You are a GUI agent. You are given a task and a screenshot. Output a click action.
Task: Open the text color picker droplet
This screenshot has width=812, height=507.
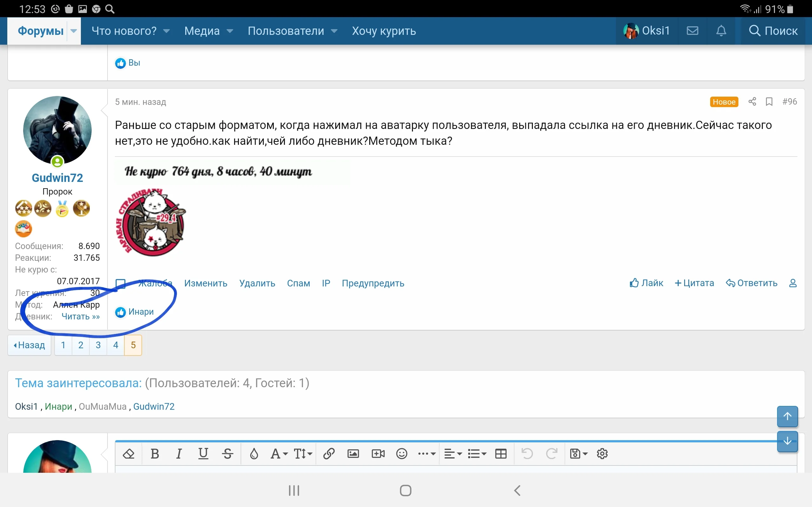(x=254, y=454)
